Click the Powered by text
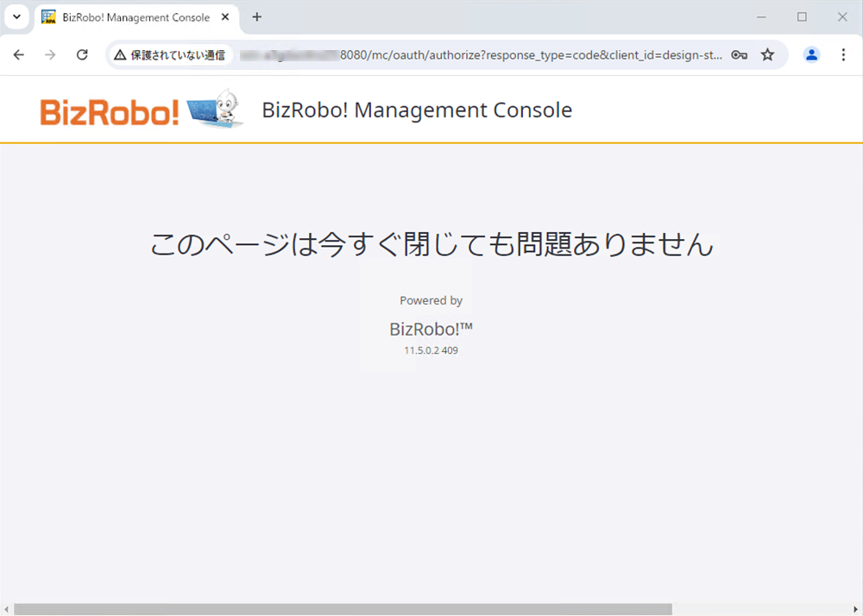This screenshot has height=616, width=863. tap(431, 300)
